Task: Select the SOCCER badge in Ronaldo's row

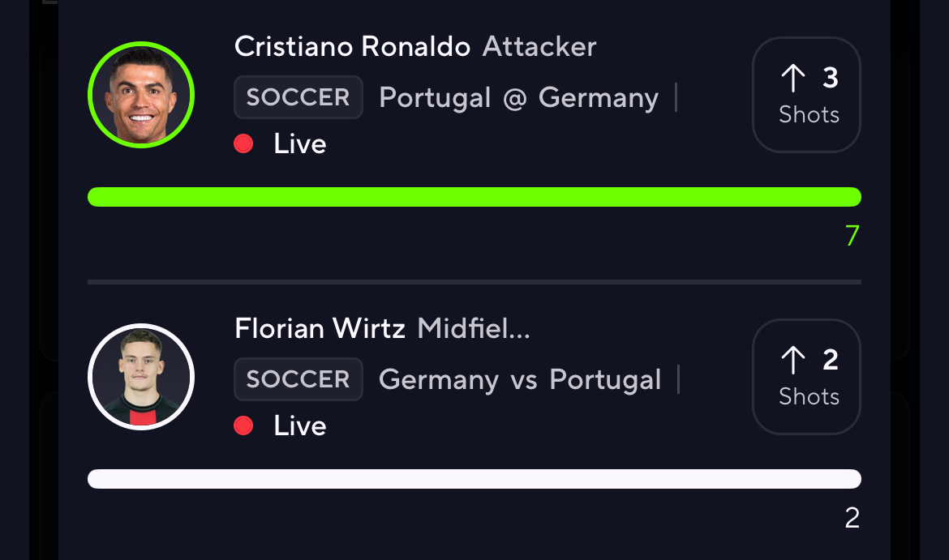Action: 298,98
